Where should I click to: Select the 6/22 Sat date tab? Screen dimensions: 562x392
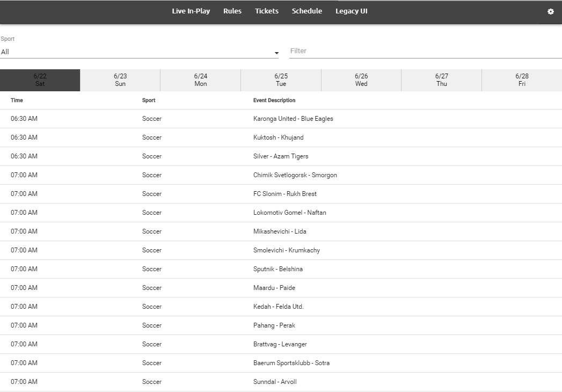40,80
